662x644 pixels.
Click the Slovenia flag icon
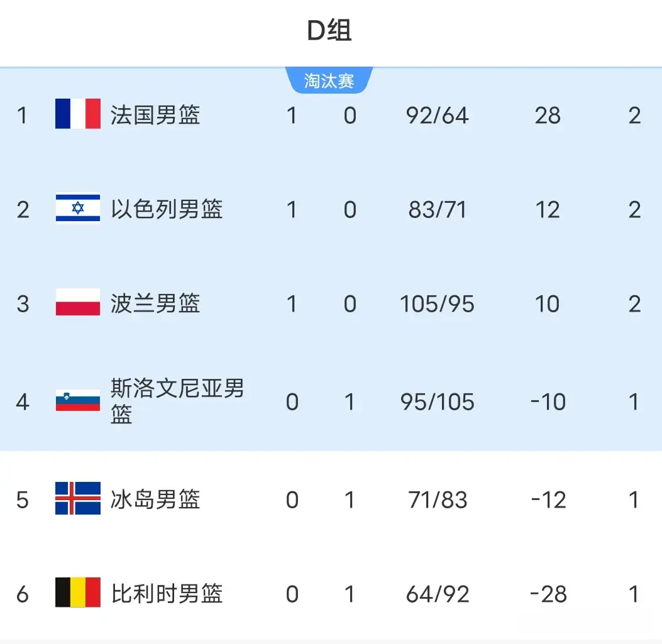click(78, 400)
